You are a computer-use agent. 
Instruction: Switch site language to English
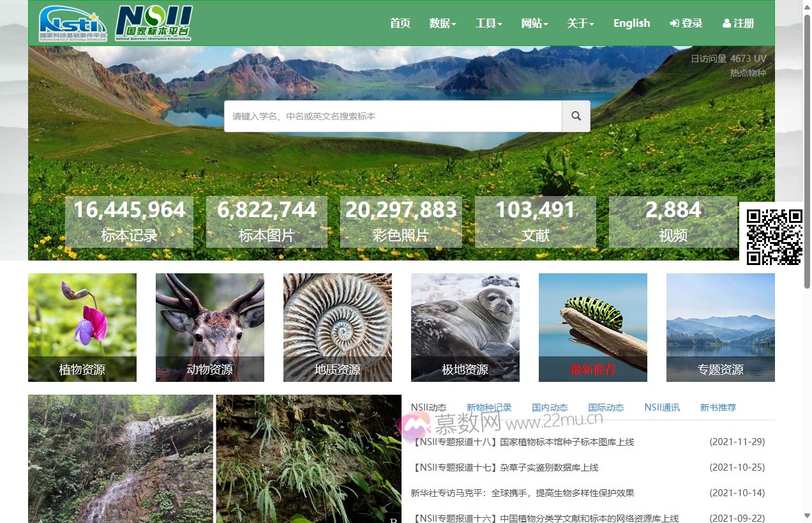coord(631,23)
